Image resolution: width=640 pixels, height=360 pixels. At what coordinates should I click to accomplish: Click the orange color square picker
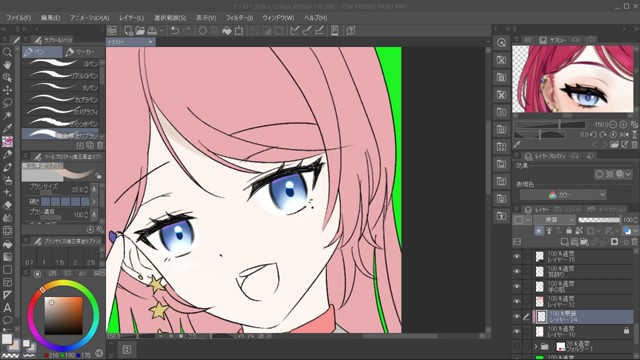coord(63,316)
